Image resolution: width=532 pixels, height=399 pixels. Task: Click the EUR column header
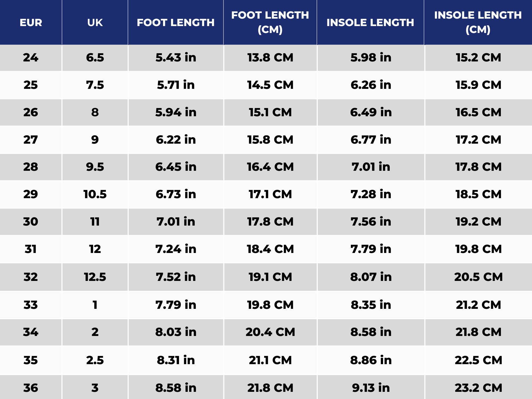click(x=31, y=23)
